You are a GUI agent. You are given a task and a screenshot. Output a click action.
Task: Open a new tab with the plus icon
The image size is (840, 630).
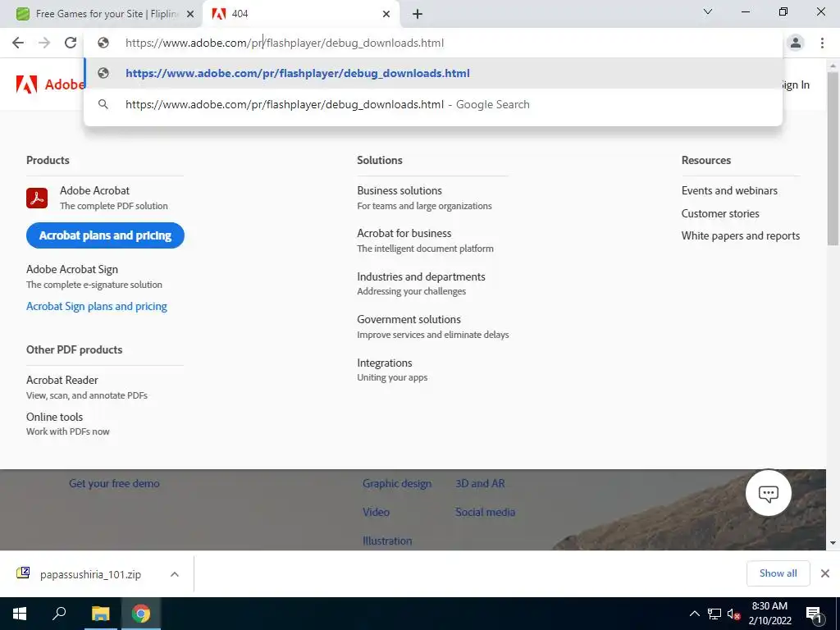point(418,14)
